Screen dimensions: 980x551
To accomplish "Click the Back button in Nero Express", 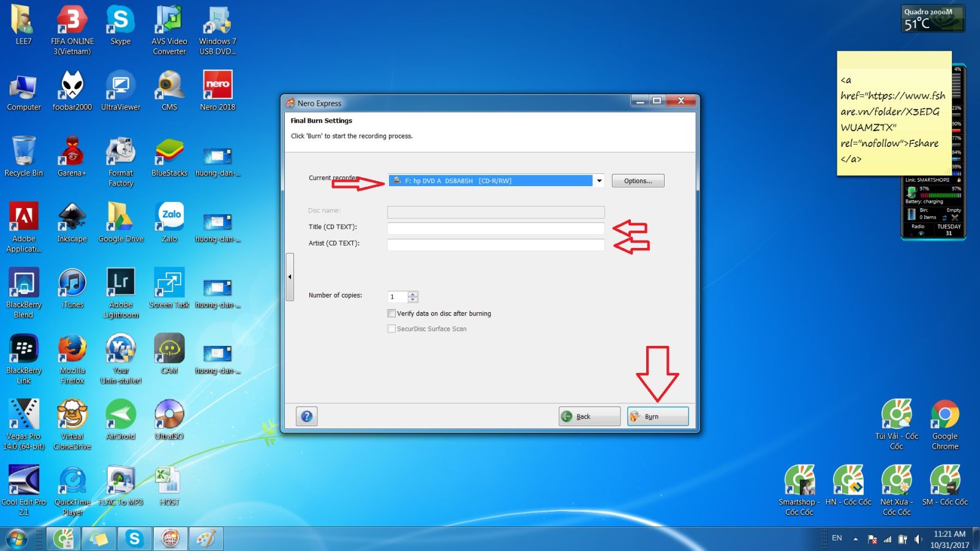I will [589, 416].
